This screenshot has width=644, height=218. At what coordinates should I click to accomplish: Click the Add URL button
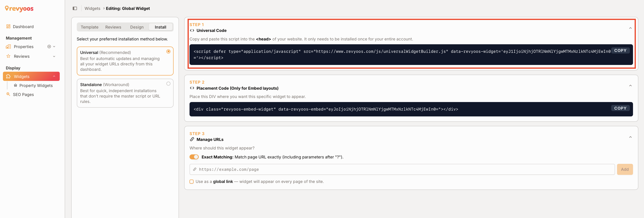coord(624,169)
